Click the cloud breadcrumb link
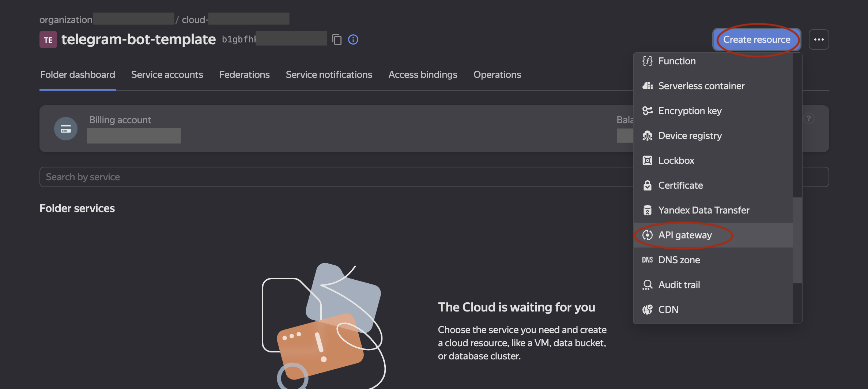This screenshot has width=868, height=389. pyautogui.click(x=235, y=19)
